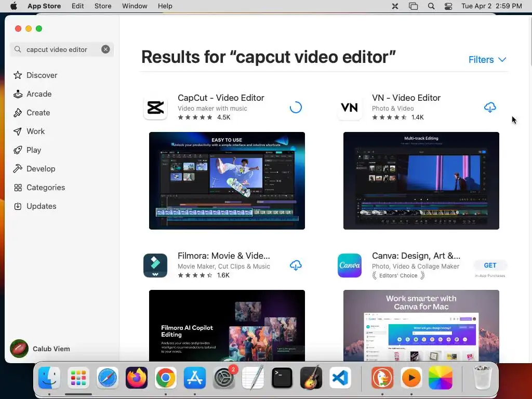This screenshot has width=532, height=399.
Task: Launch GarageBand from the dock
Action: click(x=311, y=378)
